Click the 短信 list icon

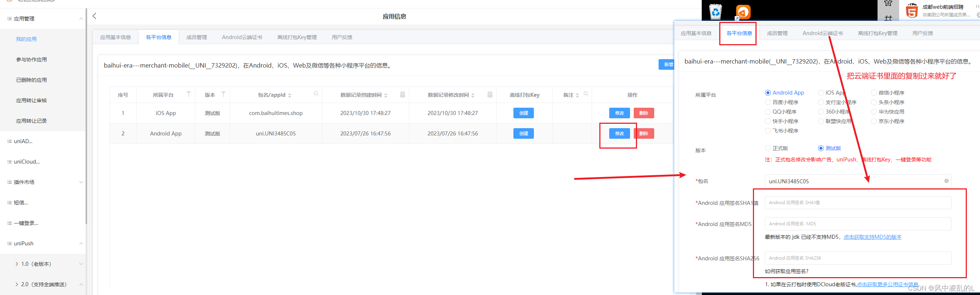pos(10,203)
